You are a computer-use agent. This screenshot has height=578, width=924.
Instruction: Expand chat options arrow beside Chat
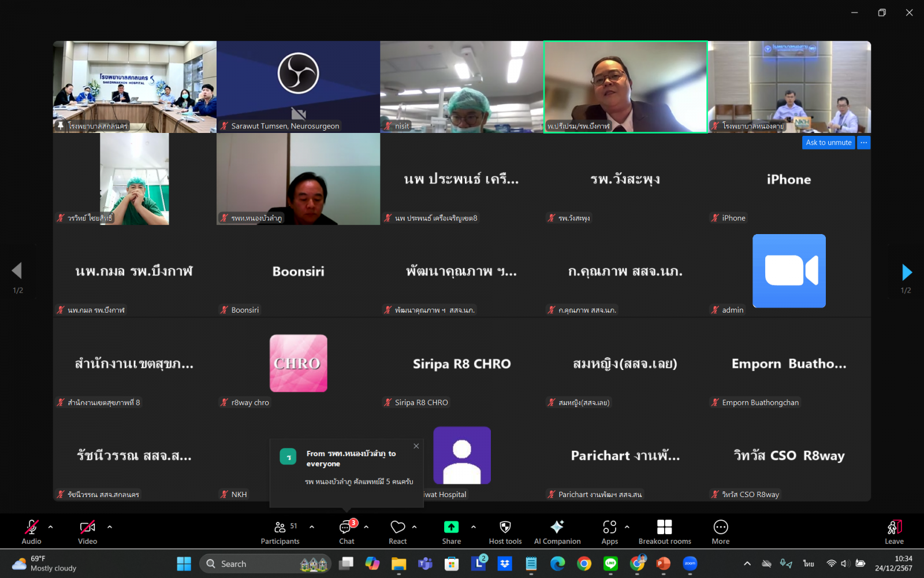point(366,527)
